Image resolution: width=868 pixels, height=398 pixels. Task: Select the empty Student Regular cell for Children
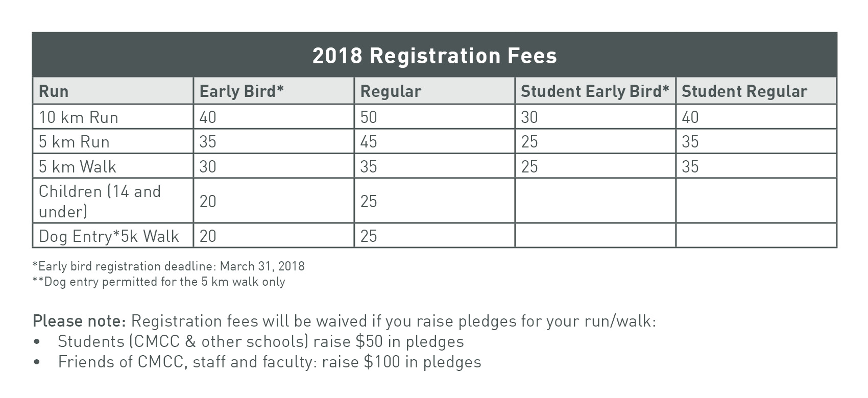(x=756, y=201)
